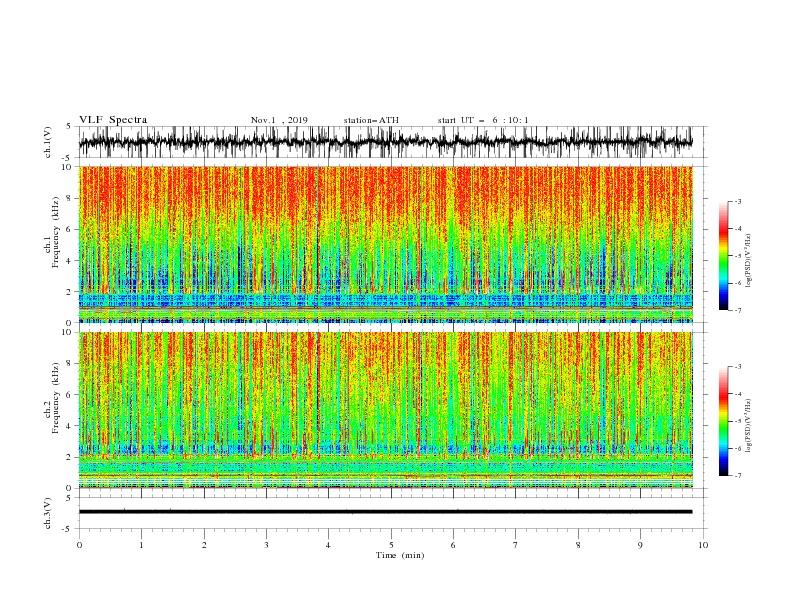Click the 'ch.3(V)' waveform axis label
This screenshot has width=792, height=612.
(48, 513)
